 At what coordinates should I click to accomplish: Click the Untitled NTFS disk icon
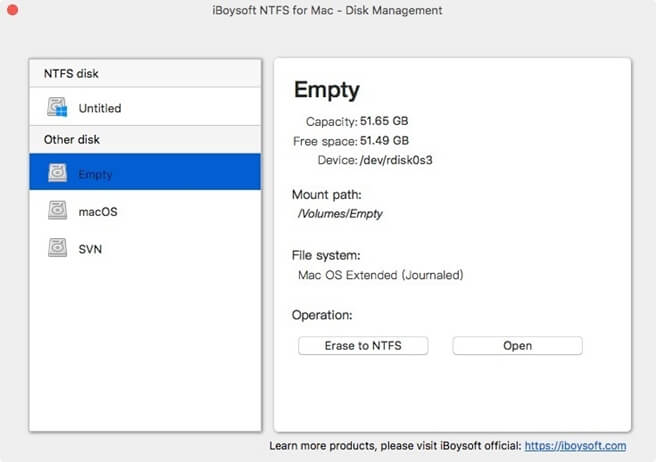coord(57,107)
